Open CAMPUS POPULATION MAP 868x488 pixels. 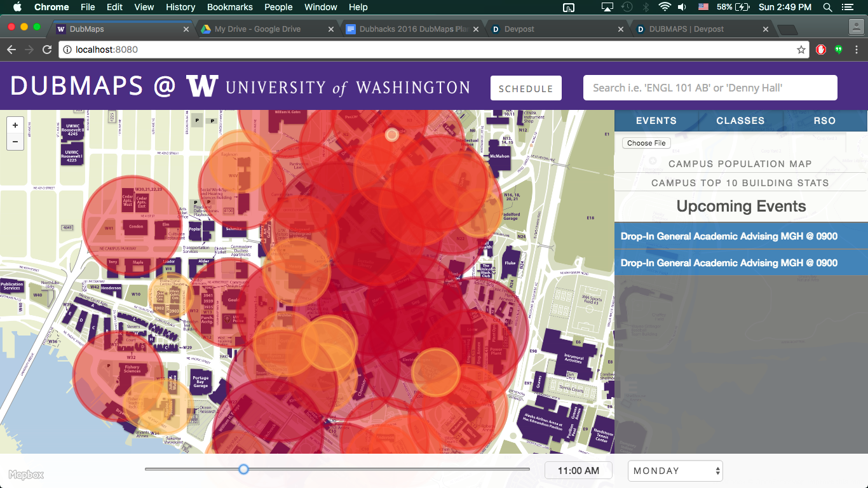coord(740,164)
